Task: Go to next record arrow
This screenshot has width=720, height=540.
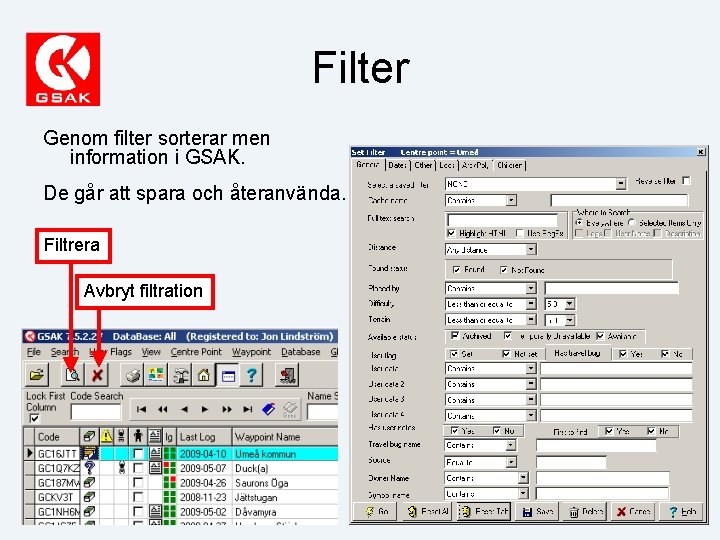Action: [x=205, y=409]
